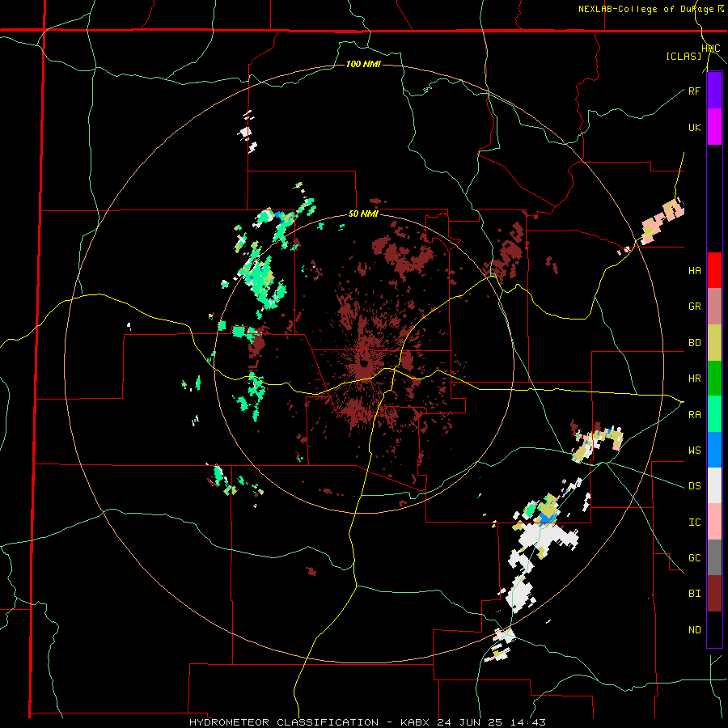Click the RF legend label
The width and height of the screenshot is (728, 728).
tap(695, 91)
